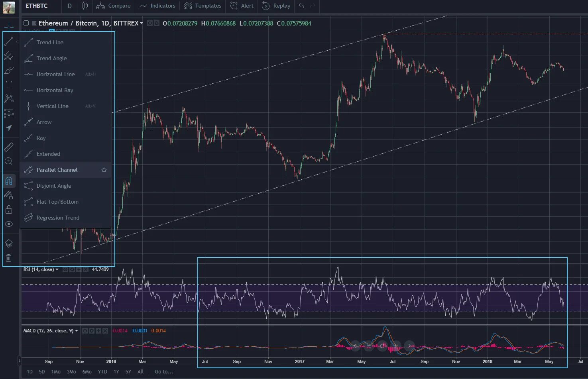Choose Horizontal Ray from the menu
Image resolution: width=588 pixels, height=379 pixels.
(x=65, y=90)
